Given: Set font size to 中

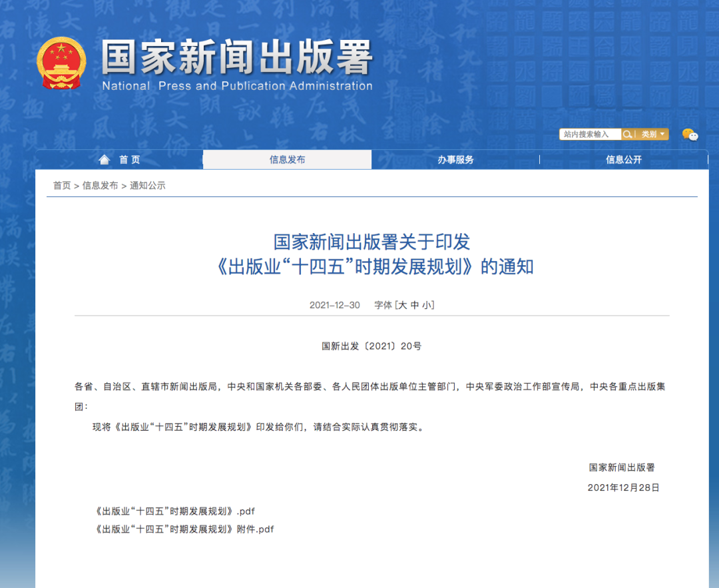Looking at the screenshot, I should coord(416,305).
